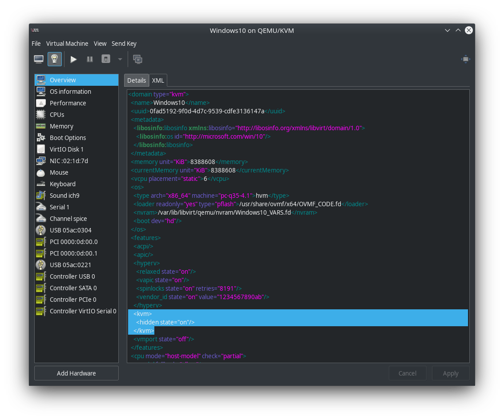Open the View menu
Screen dimensions: 504x420
(x=100, y=44)
